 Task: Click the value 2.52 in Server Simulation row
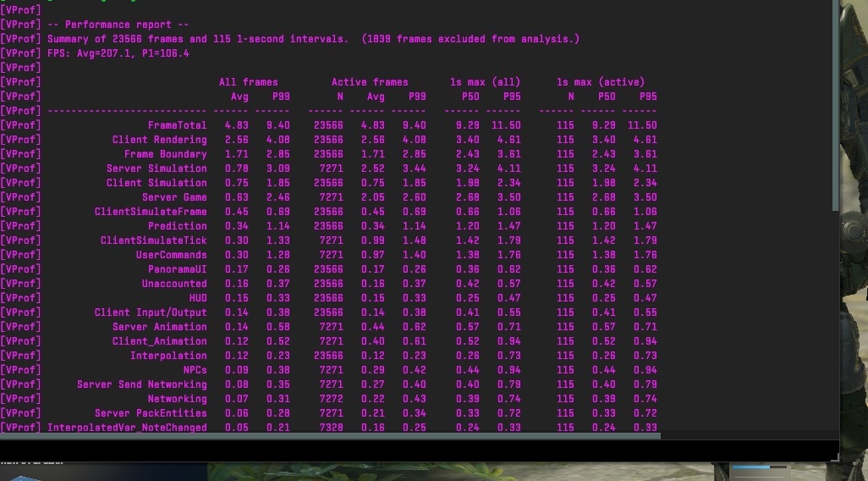coord(372,169)
